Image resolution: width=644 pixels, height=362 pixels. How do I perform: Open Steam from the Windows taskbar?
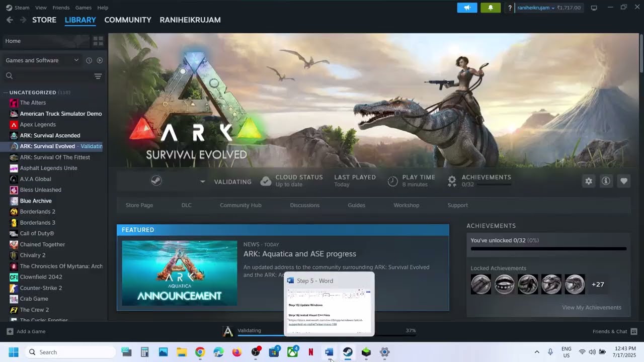pos(348,352)
